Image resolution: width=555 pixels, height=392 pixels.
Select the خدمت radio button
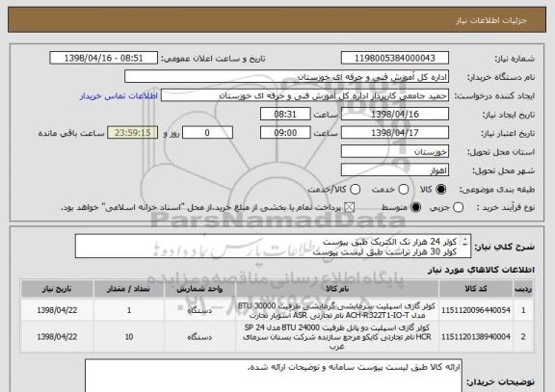click(403, 190)
